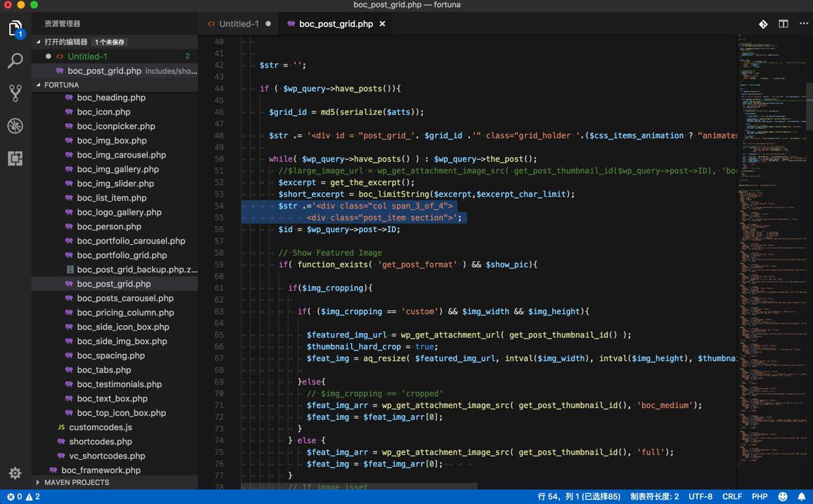Click the feedback smiley icon
Image resolution: width=813 pixels, height=504 pixels.
tap(783, 497)
